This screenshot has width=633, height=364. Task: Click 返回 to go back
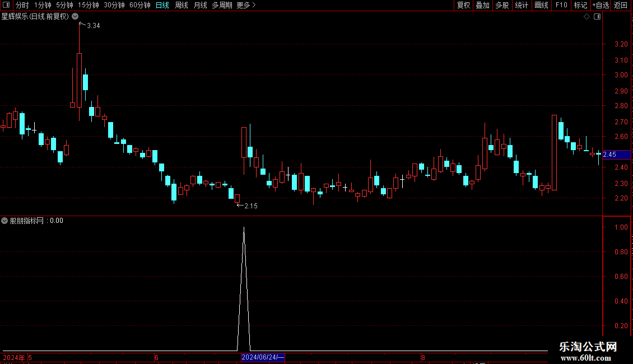[621, 5]
